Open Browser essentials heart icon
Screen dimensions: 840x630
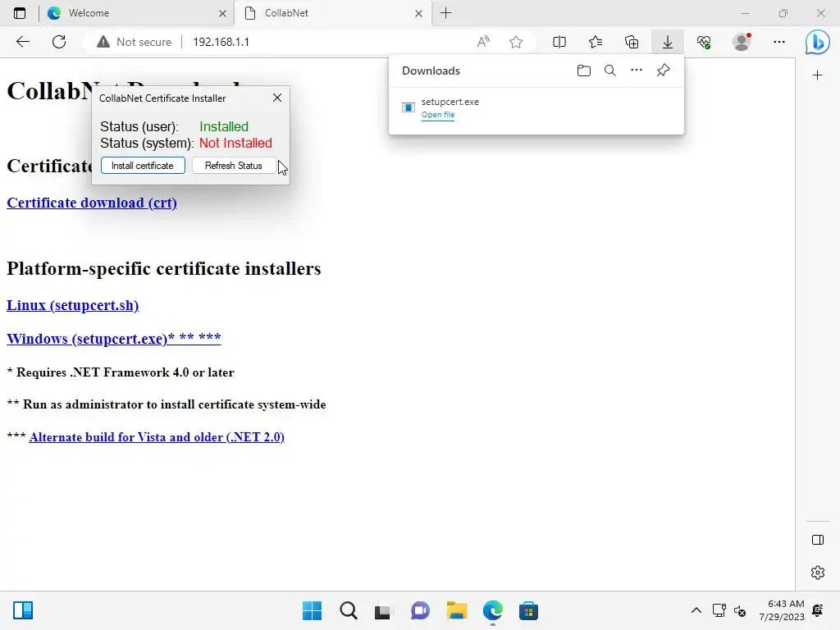(x=704, y=42)
